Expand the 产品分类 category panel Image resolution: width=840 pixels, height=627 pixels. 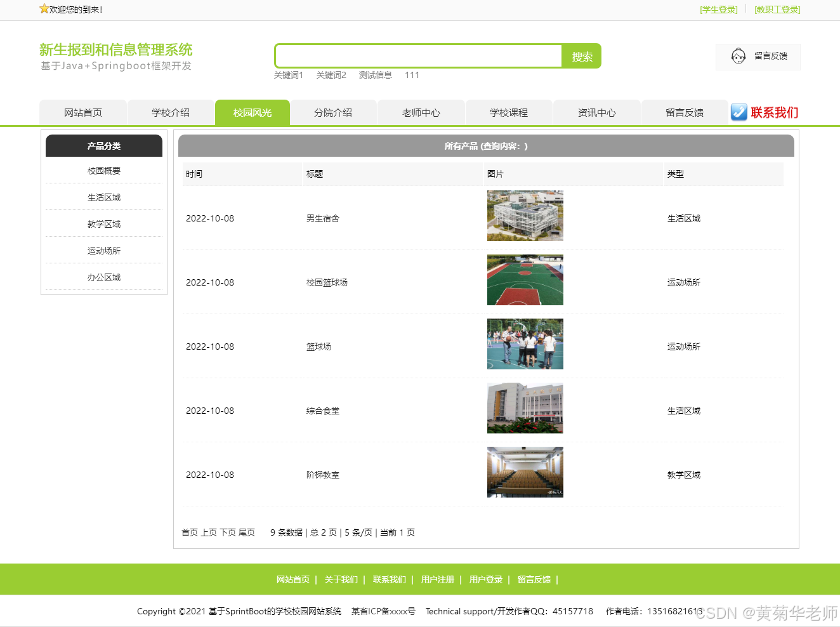[103, 146]
